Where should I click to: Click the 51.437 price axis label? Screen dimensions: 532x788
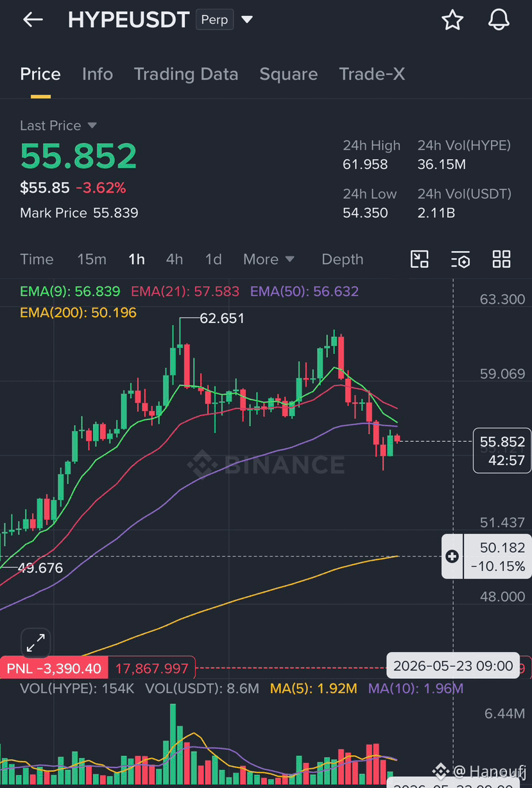coord(502,522)
